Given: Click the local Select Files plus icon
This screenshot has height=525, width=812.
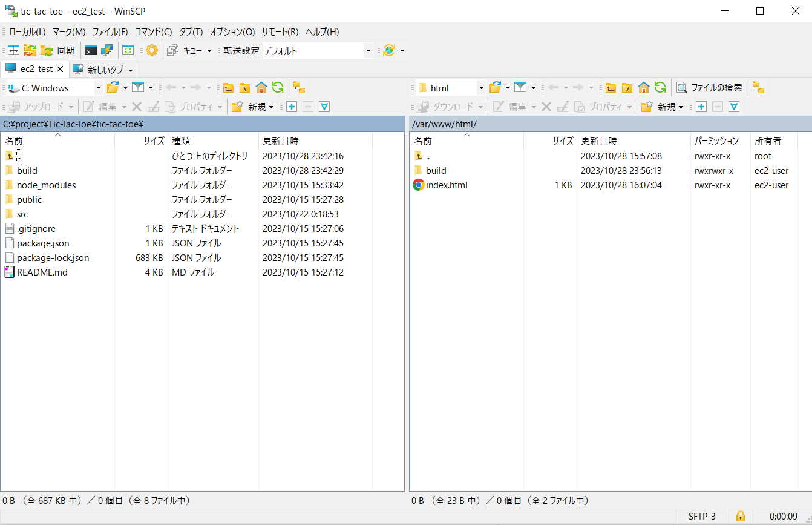Looking at the screenshot, I should coord(292,107).
